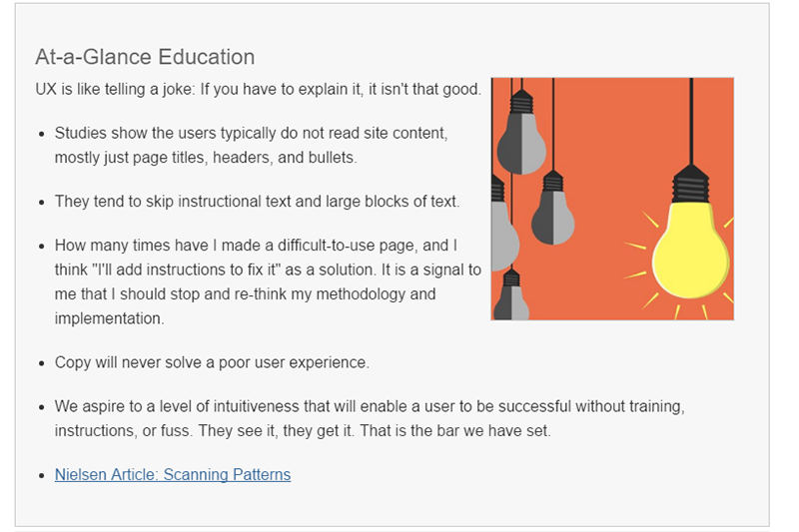The width and height of the screenshot is (799, 532).
Task: Click the 'UX is like telling a joke' sentence
Action: coord(258,89)
